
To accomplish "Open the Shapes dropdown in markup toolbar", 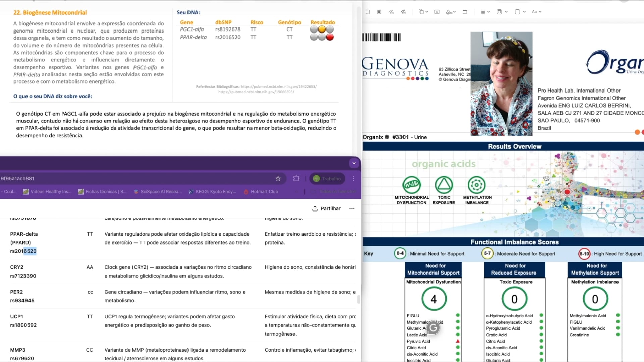I will (423, 12).
